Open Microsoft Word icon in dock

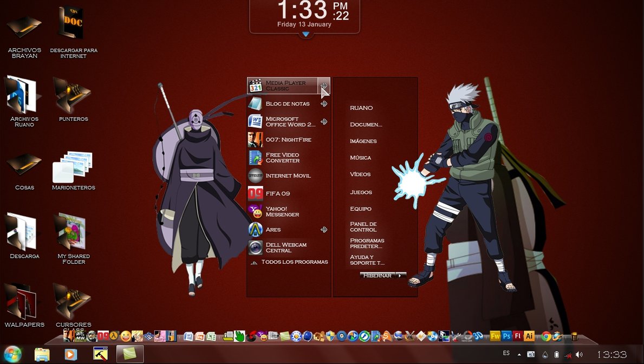(188, 336)
